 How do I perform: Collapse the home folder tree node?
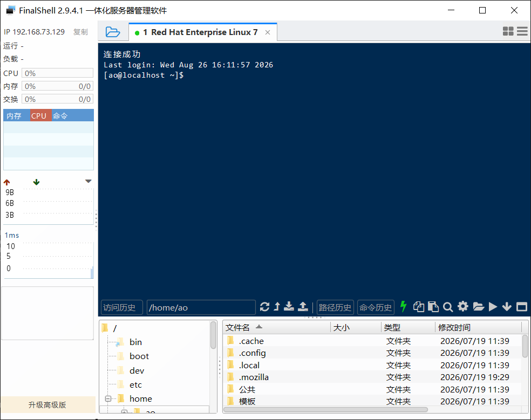(108, 398)
